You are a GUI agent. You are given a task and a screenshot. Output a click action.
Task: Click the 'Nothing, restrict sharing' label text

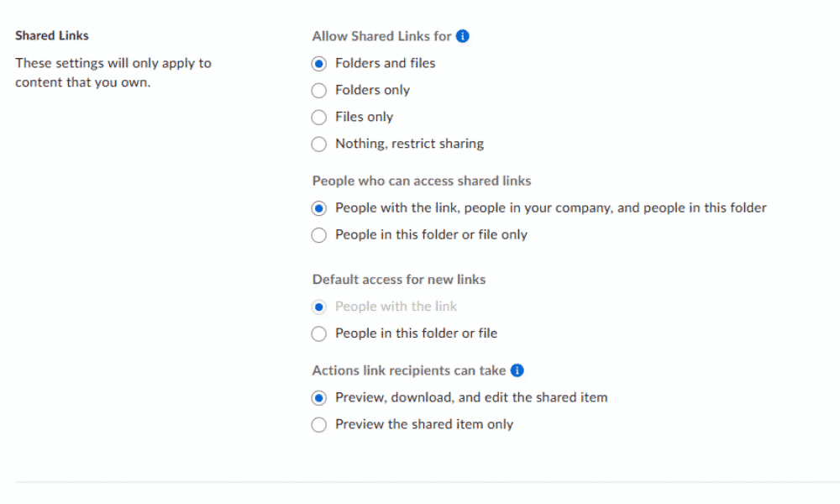coord(409,144)
